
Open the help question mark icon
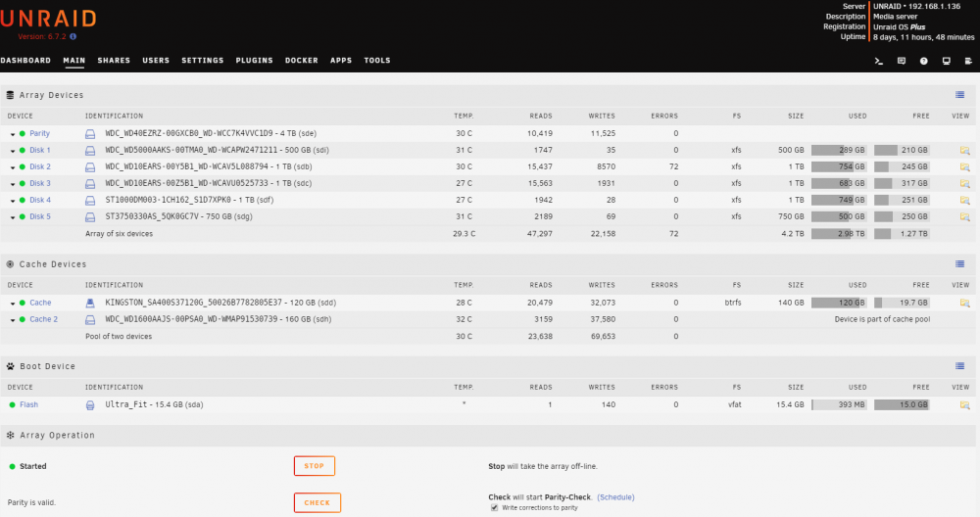click(x=924, y=61)
